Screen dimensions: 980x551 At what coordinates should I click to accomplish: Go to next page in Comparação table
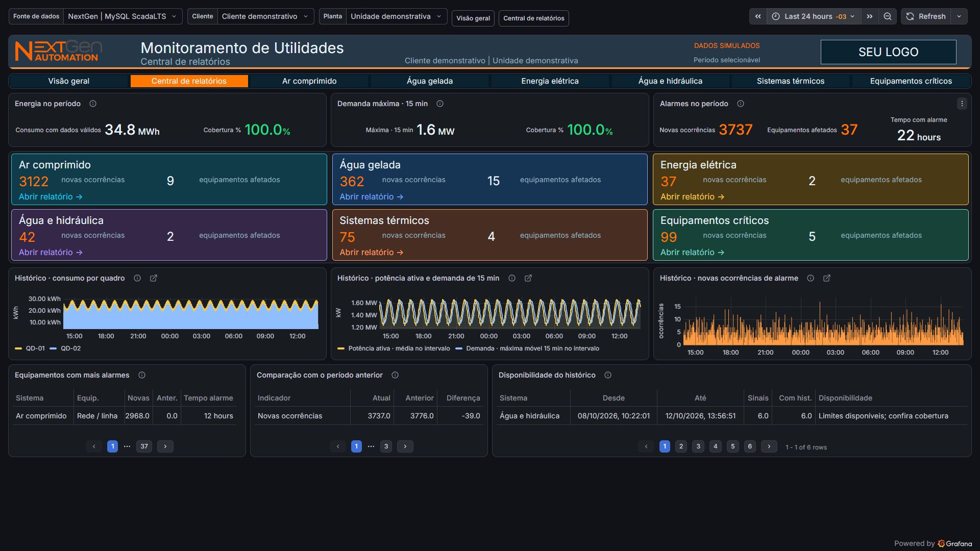tap(405, 446)
